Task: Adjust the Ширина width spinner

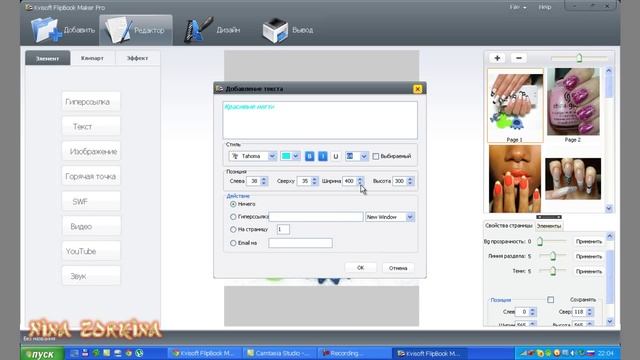Action: pyautogui.click(x=360, y=181)
